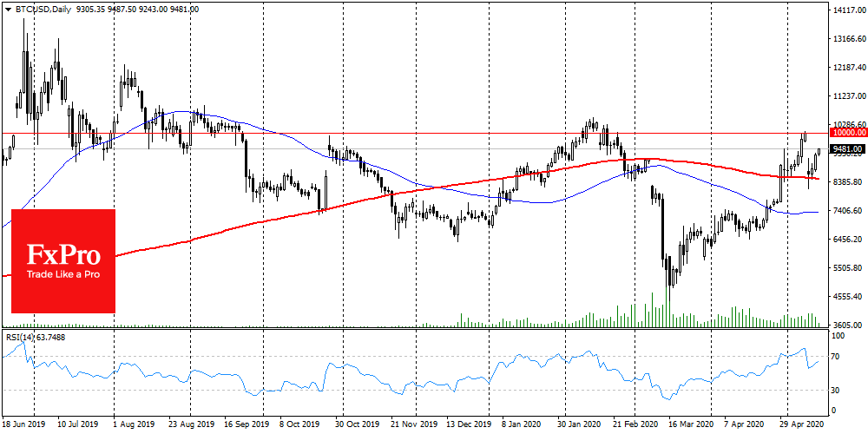This screenshot has height=434, width=868.
Task: Select the 10000.00 red price label
Action: (x=849, y=133)
